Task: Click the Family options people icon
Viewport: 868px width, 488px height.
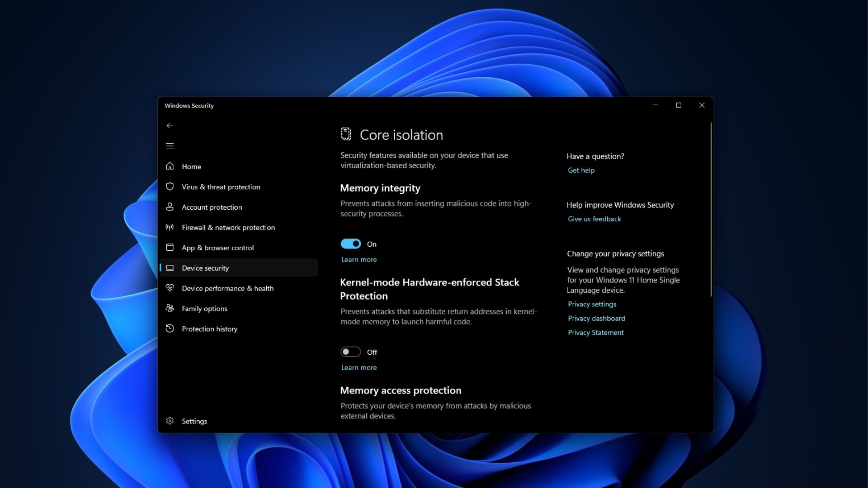Action: click(170, 308)
